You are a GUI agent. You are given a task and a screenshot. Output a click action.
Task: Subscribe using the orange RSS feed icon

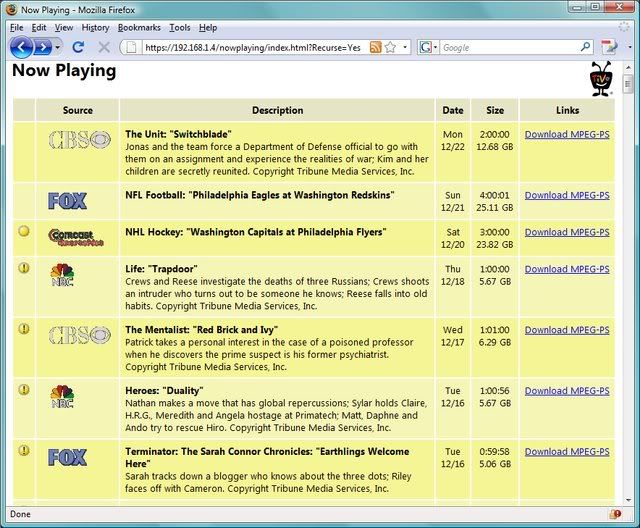coord(375,47)
